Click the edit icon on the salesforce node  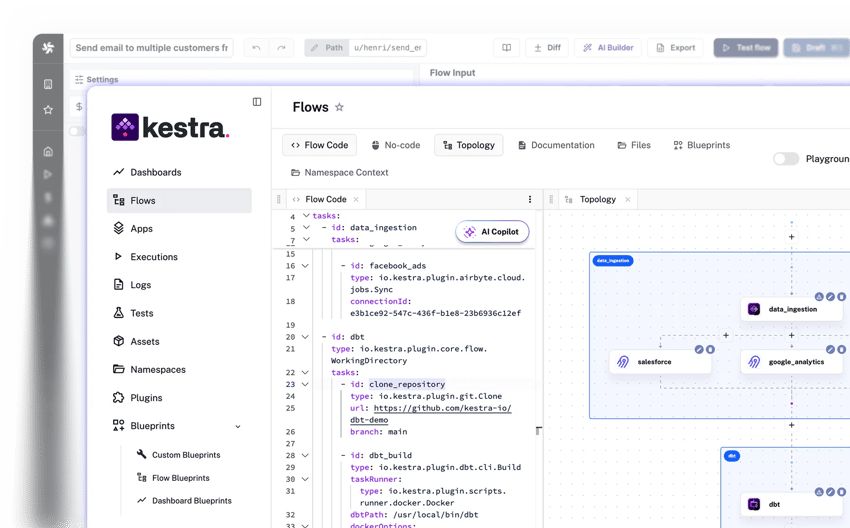tap(699, 349)
